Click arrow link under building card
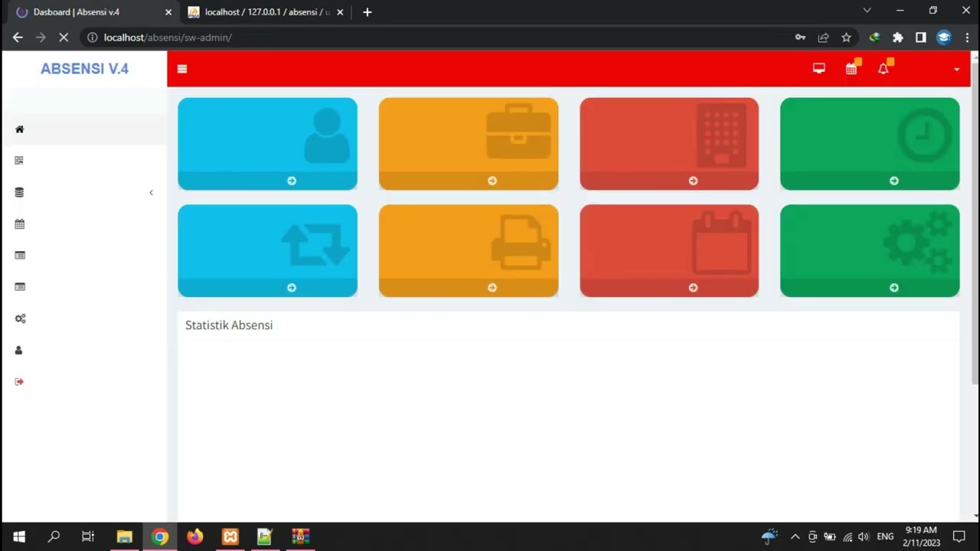 tap(693, 181)
